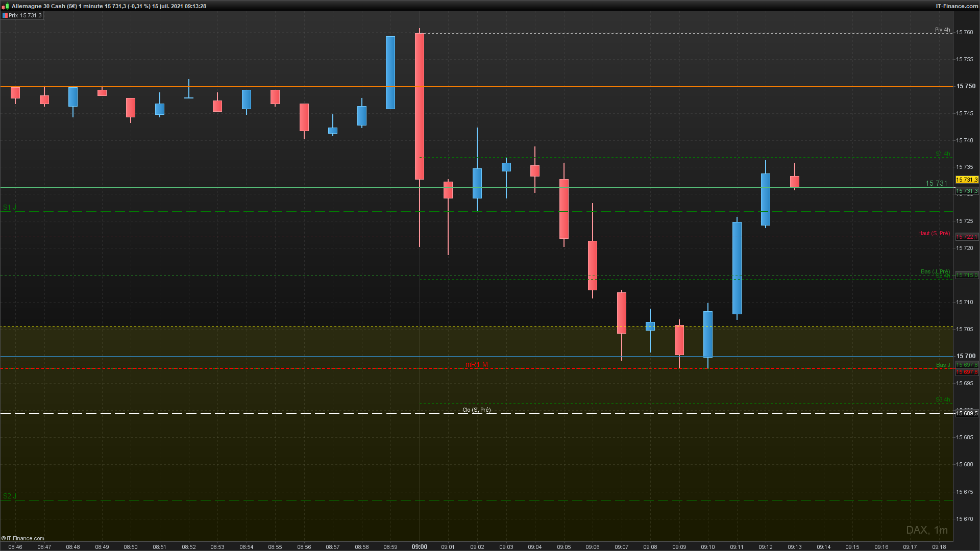
Task: Click the red 15 722,1 Haut price label
Action: pyautogui.click(x=966, y=237)
